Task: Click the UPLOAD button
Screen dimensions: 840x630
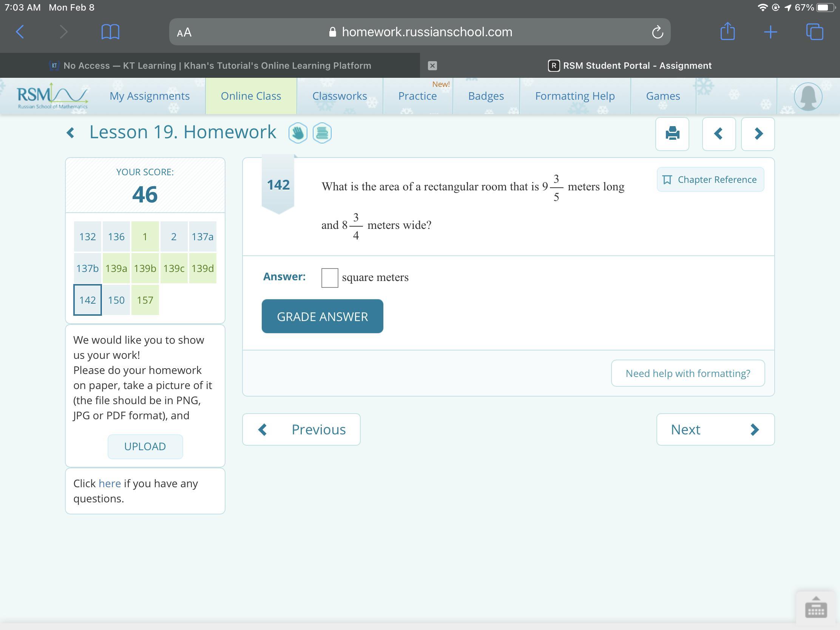Action: click(145, 446)
